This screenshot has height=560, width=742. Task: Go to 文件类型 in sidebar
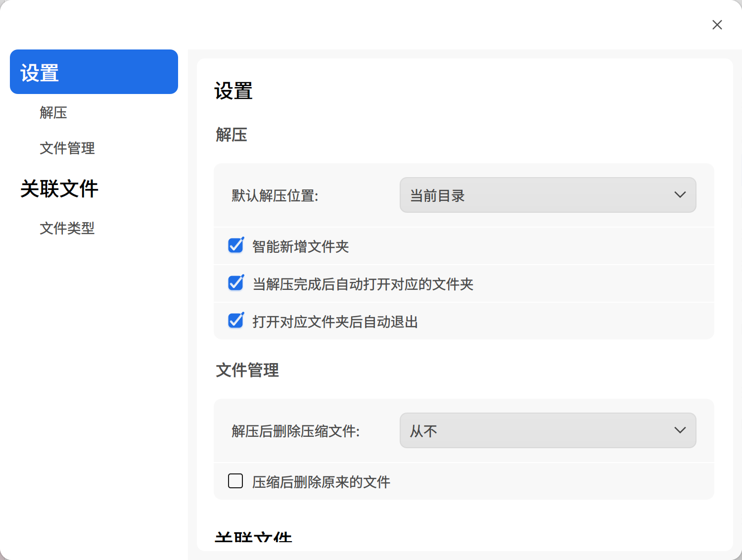coord(67,229)
